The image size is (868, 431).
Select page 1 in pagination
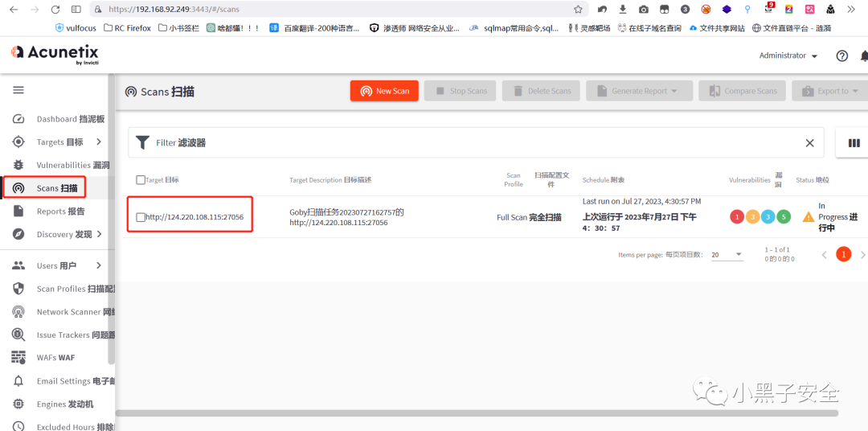843,255
